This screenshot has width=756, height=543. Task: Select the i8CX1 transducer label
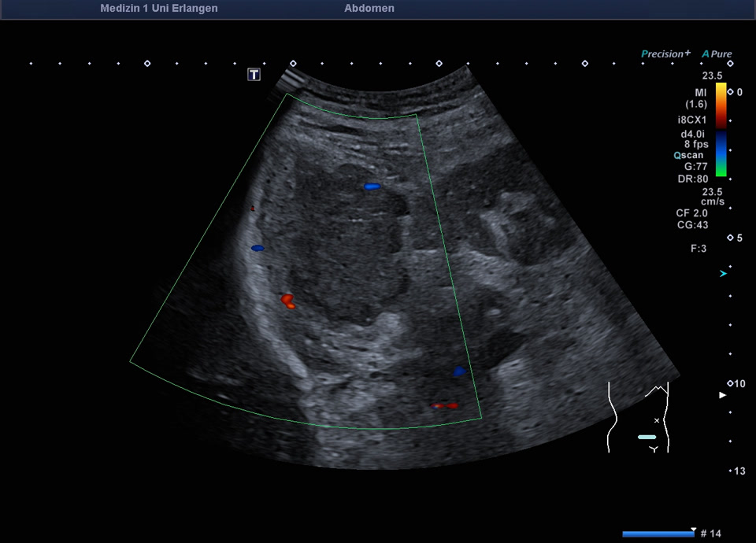click(691, 120)
